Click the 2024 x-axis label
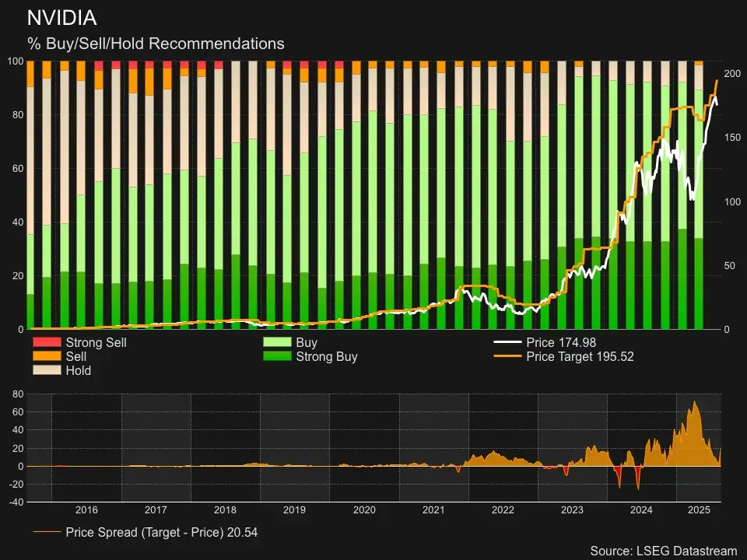 [641, 510]
